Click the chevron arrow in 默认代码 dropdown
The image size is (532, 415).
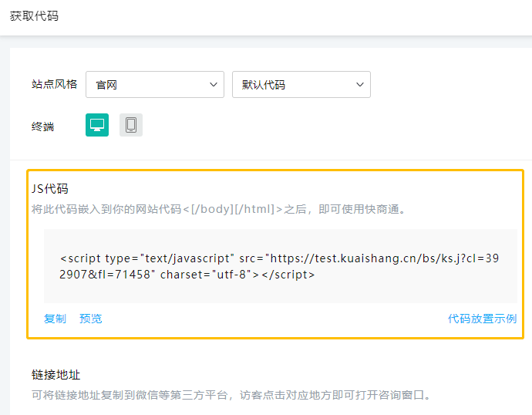[x=359, y=85]
